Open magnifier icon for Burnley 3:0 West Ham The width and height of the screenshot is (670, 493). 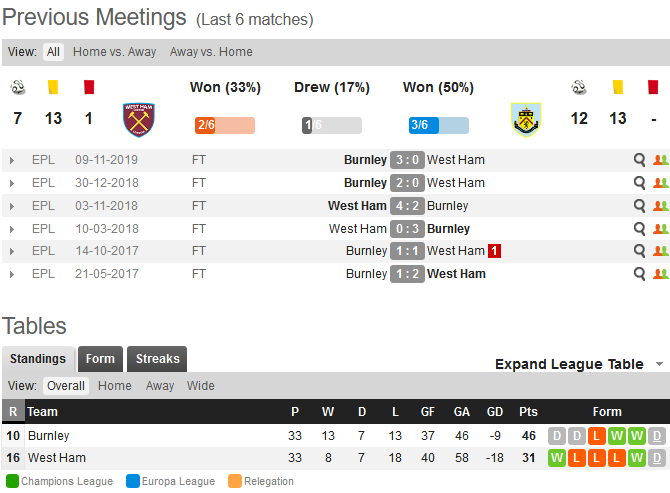pyautogui.click(x=639, y=160)
